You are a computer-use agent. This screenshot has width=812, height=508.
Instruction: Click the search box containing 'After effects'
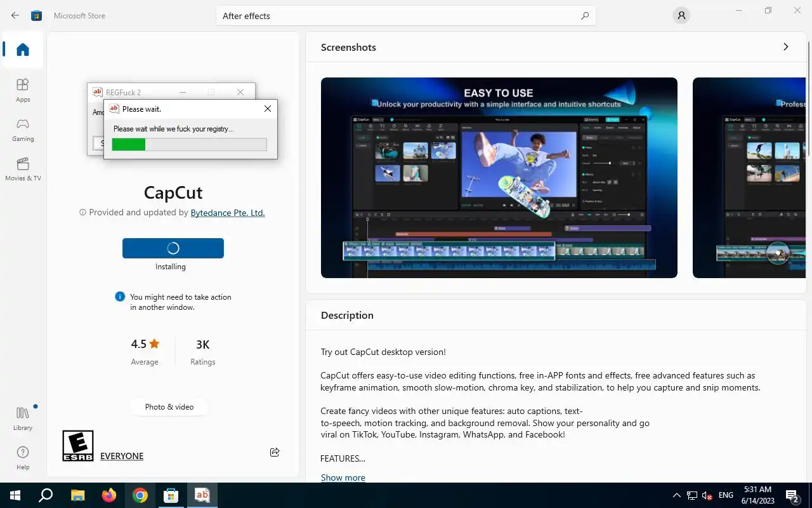pyautogui.click(x=406, y=16)
